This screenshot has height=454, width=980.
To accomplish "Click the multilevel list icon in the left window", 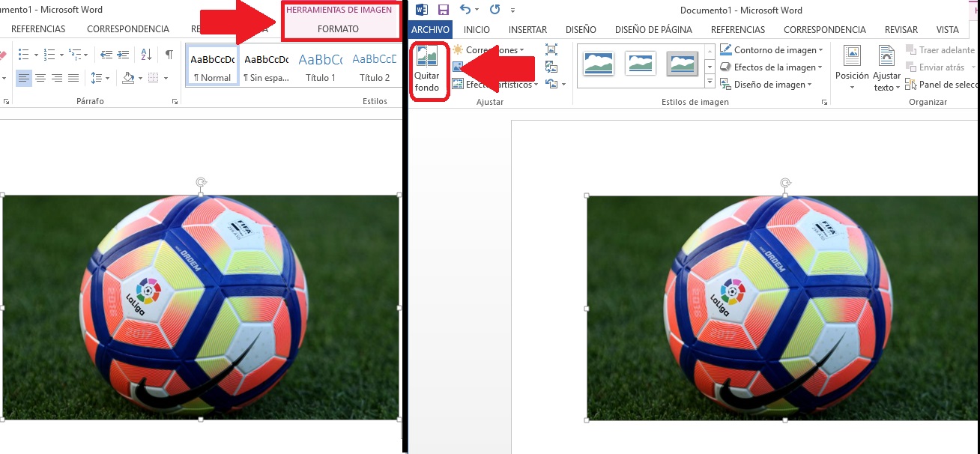I will pos(75,55).
